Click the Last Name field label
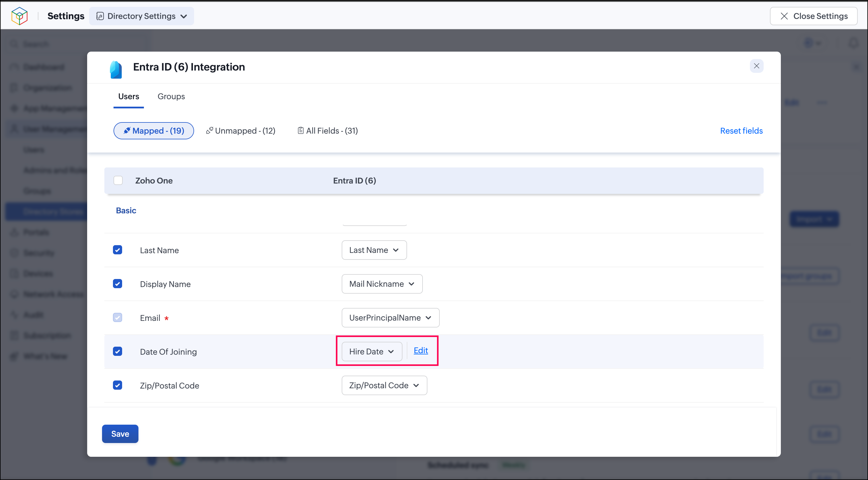This screenshot has width=868, height=480. [159, 250]
